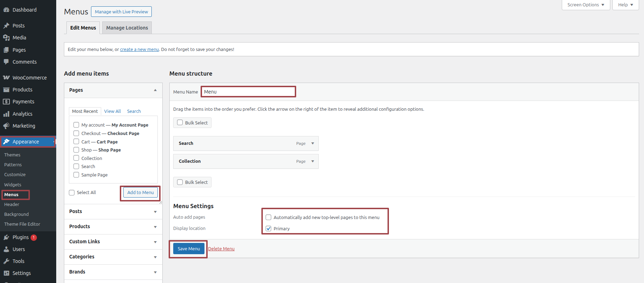Image resolution: width=644 pixels, height=283 pixels.
Task: Click the Dashboard gauge icon in sidebar
Action: [x=6, y=10]
